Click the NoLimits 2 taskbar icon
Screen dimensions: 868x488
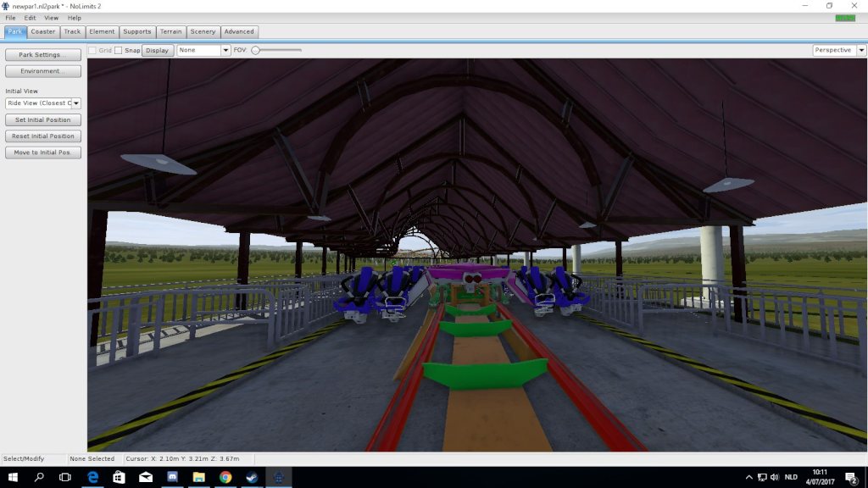point(278,477)
